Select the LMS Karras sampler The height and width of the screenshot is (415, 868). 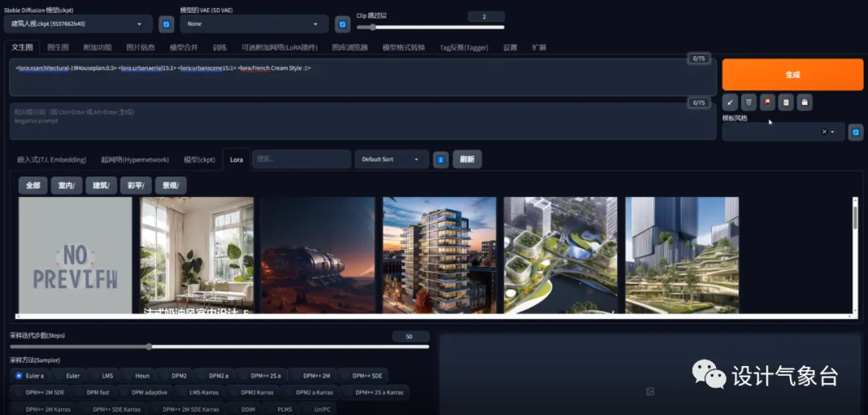point(199,392)
